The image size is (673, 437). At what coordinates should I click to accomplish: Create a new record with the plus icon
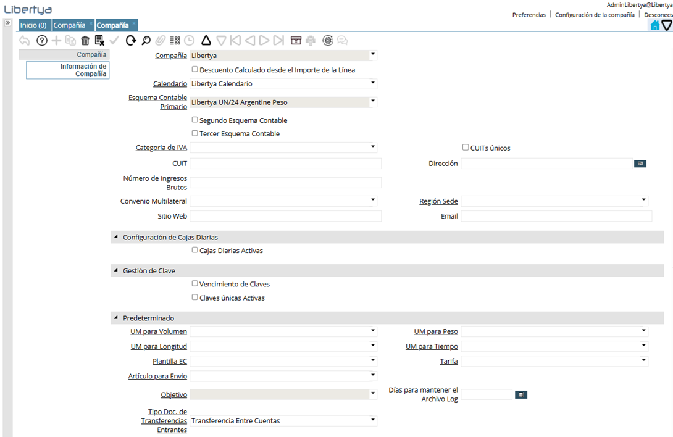56,41
